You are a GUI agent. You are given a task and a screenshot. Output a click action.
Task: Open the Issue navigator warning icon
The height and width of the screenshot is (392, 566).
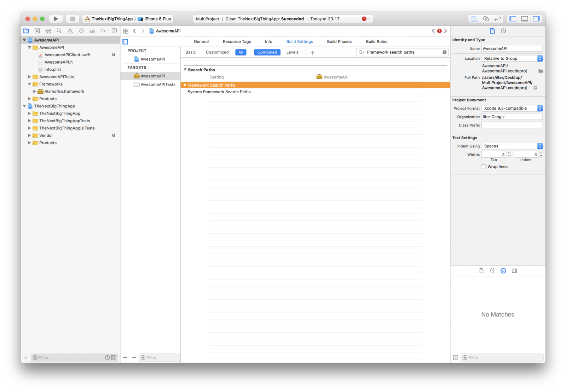click(x=70, y=31)
